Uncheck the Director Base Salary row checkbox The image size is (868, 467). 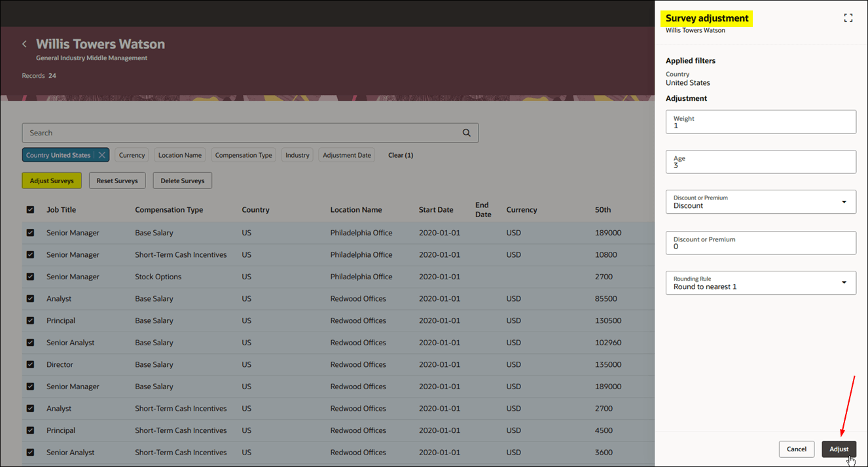click(x=30, y=364)
